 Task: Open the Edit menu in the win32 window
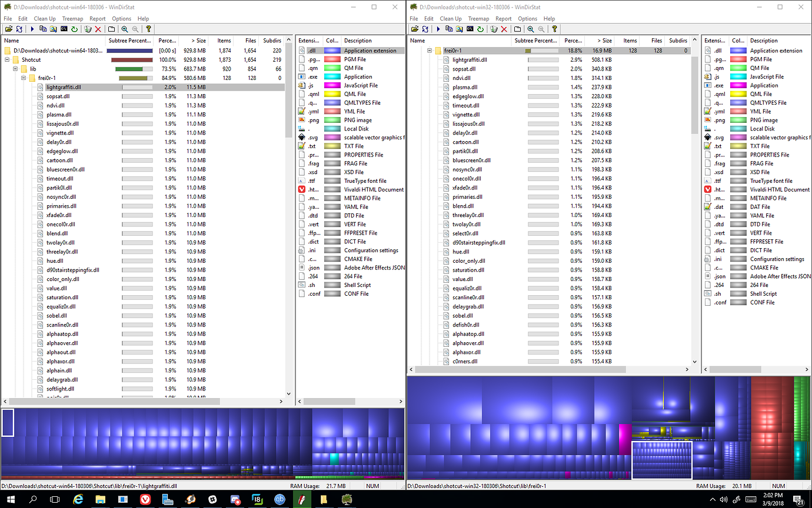pos(429,19)
